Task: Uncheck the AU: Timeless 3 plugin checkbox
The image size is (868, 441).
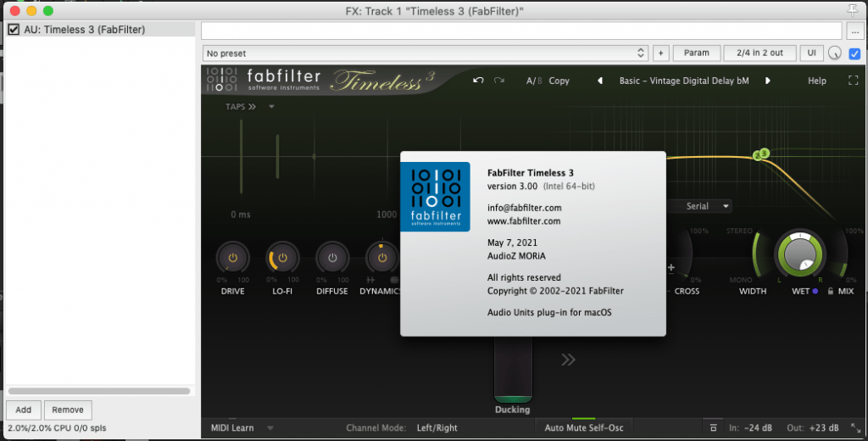Action: (14, 30)
